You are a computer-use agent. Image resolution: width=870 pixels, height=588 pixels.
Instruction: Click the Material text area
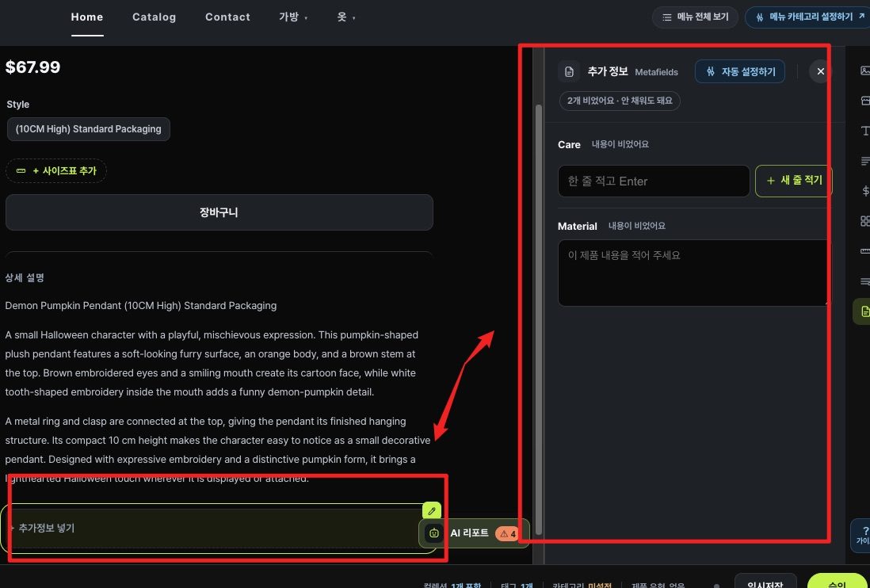[x=693, y=273]
